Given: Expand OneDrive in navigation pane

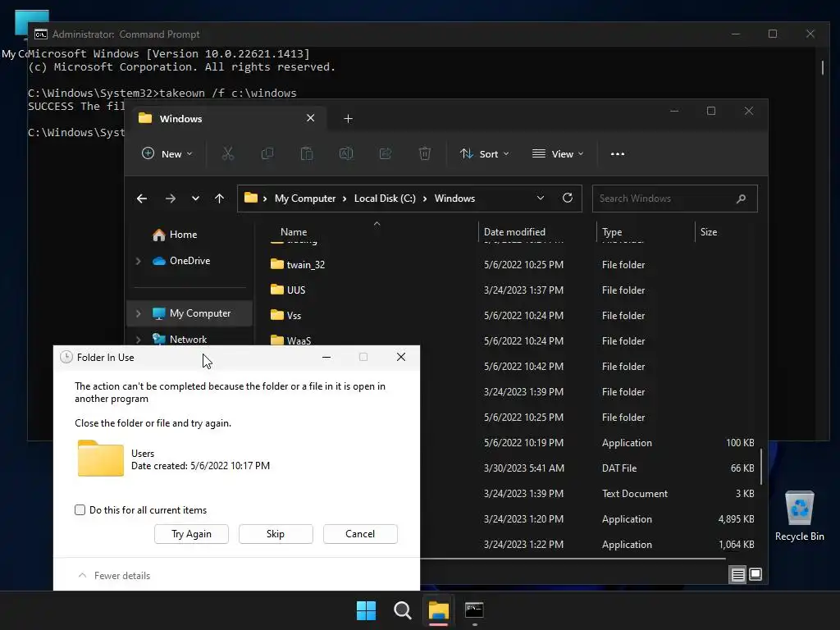Looking at the screenshot, I should [x=138, y=261].
